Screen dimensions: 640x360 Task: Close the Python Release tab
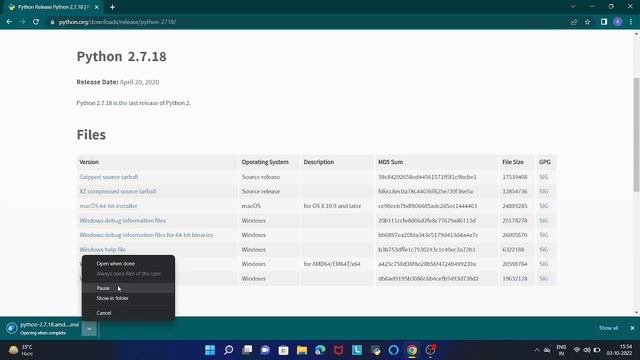[x=96, y=7]
